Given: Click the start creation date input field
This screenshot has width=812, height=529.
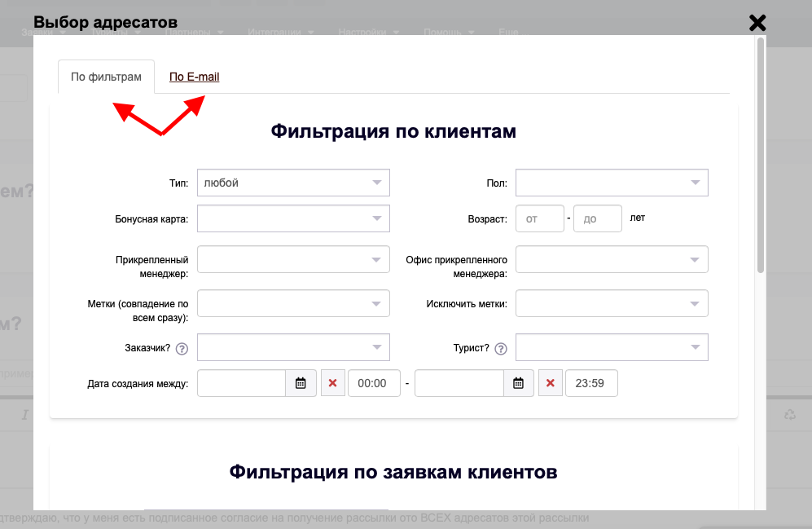Looking at the screenshot, I should coord(241,383).
